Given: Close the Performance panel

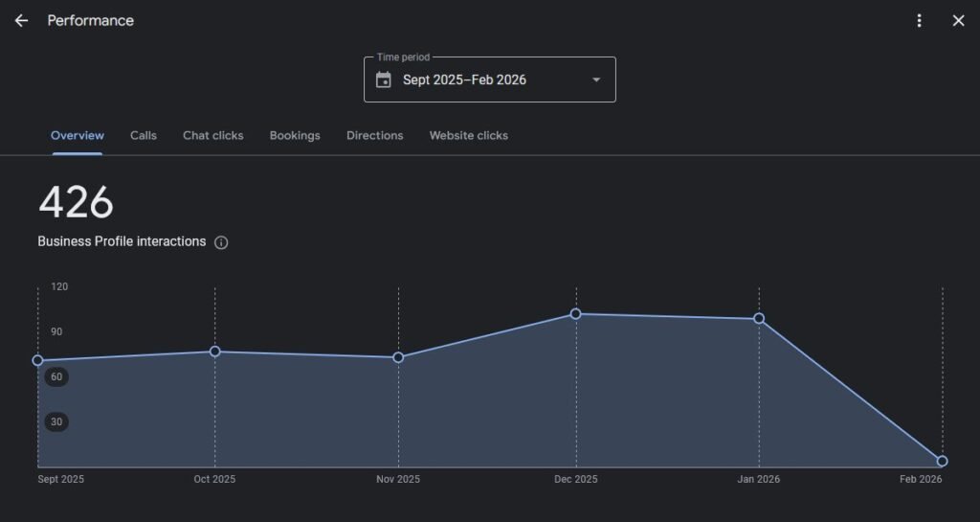Looking at the screenshot, I should (x=958, y=21).
